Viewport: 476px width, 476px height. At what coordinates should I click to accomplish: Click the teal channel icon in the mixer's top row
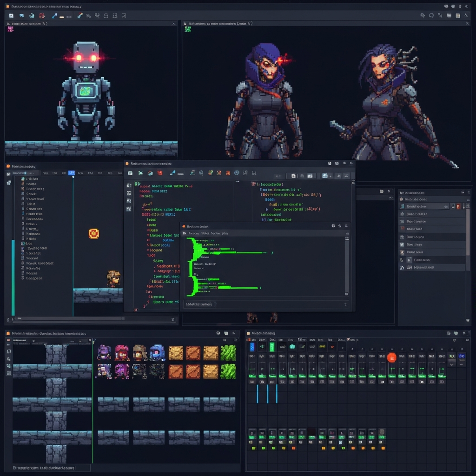pyautogui.click(x=292, y=346)
